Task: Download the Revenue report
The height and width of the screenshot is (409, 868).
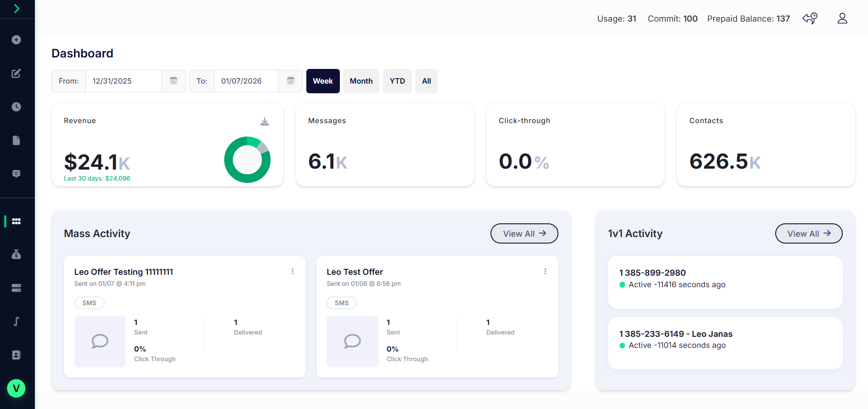Action: (265, 121)
